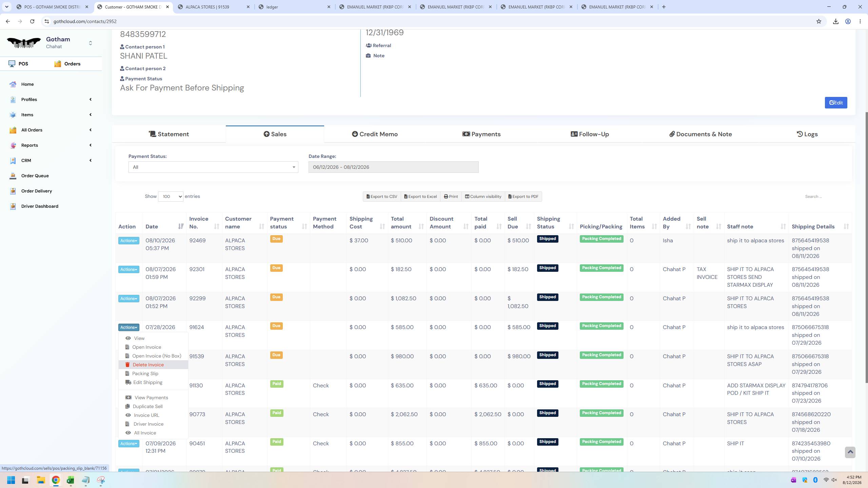Open the Driver Dashboard icon

[13, 206]
